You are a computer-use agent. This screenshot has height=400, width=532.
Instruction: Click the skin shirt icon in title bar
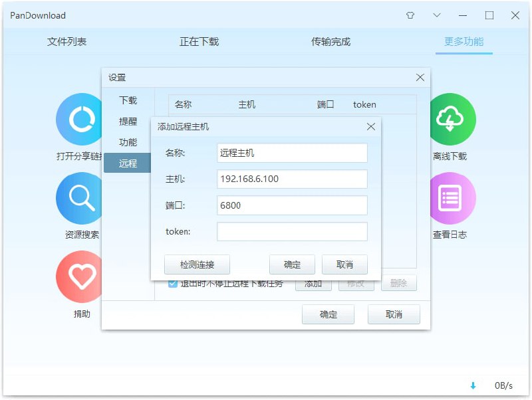[410, 15]
